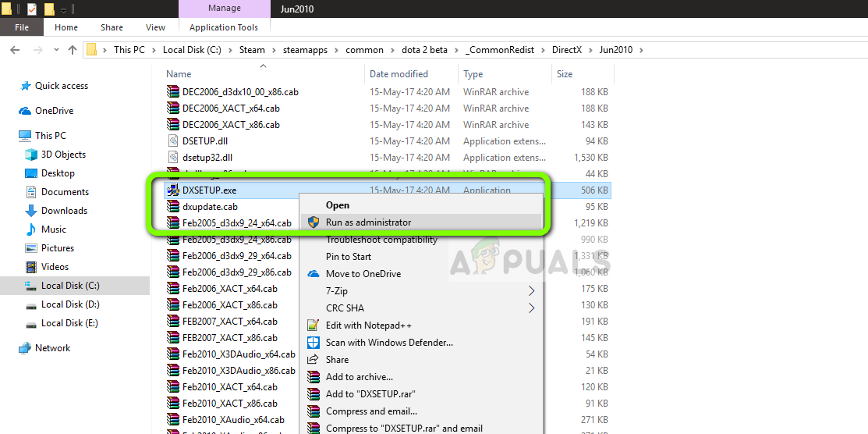The height and width of the screenshot is (434, 868).
Task: Select file Feb2010_X3DAudio_x64.cab
Action: [x=239, y=354]
